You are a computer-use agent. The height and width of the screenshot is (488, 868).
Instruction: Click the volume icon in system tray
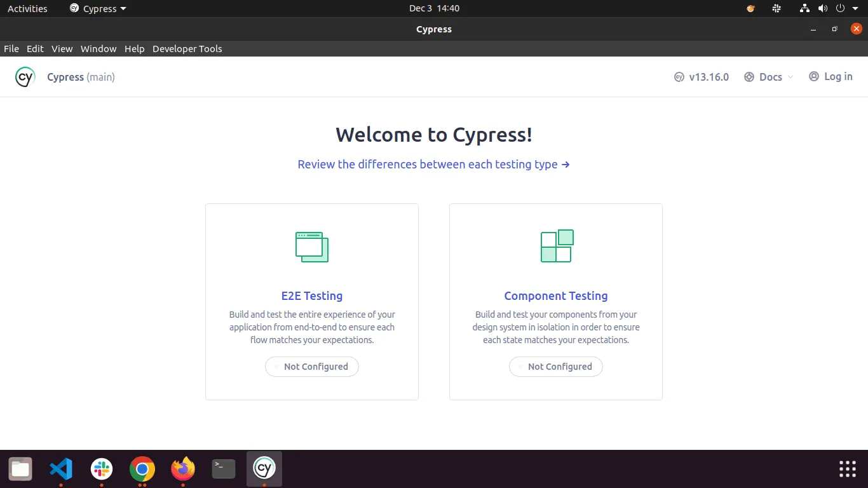(823, 8)
